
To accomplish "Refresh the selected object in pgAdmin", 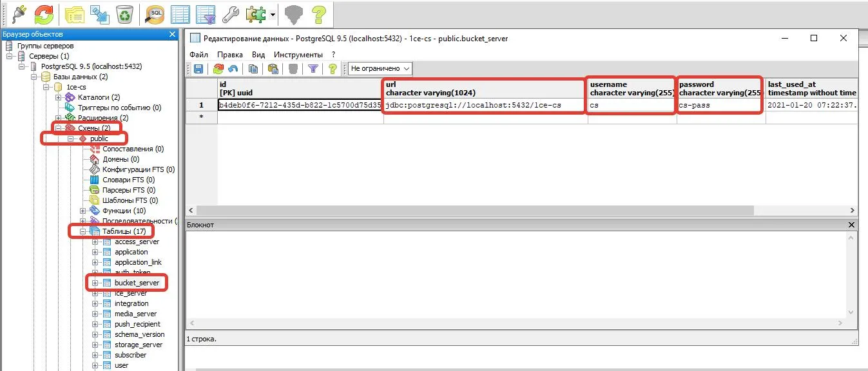I will click(x=44, y=14).
